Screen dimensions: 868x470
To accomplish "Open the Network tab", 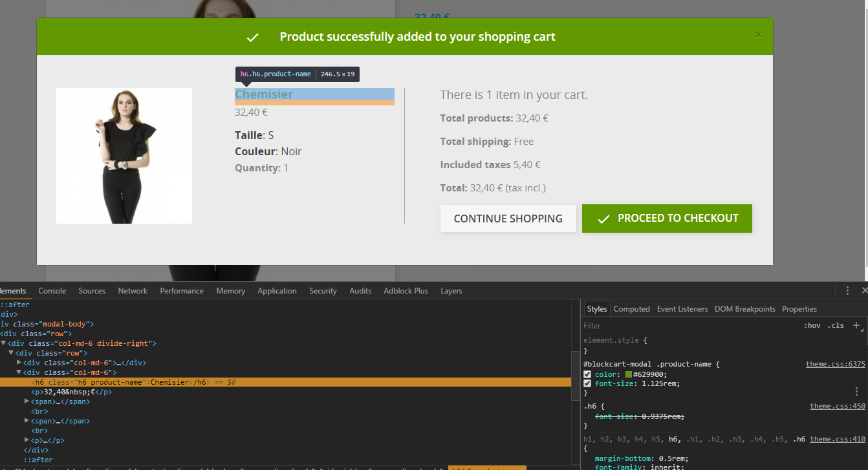I will point(133,291).
